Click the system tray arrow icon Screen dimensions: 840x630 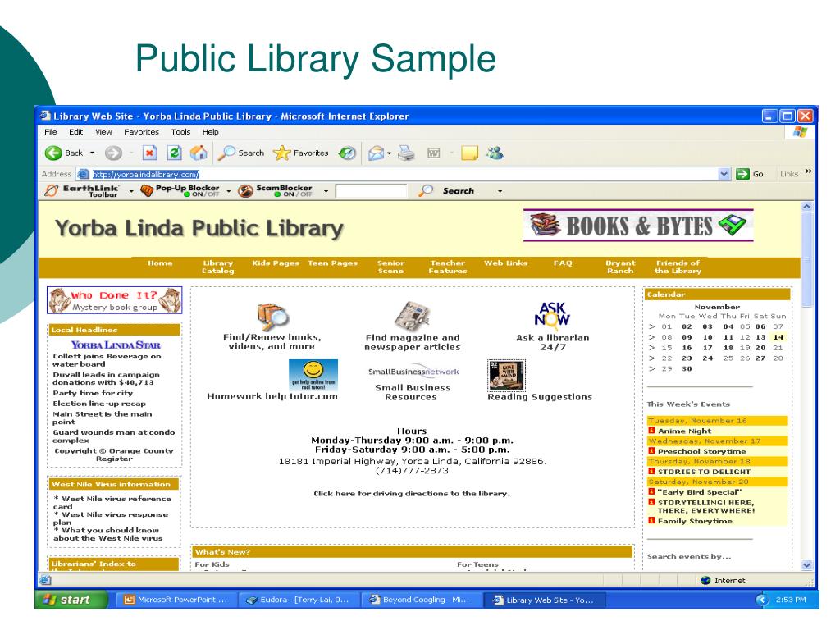pyautogui.click(x=762, y=600)
